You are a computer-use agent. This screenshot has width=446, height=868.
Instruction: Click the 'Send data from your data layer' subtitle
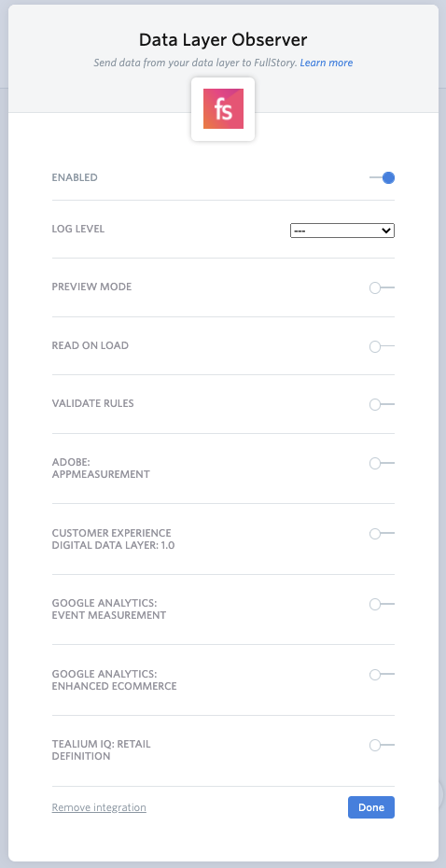point(195,63)
